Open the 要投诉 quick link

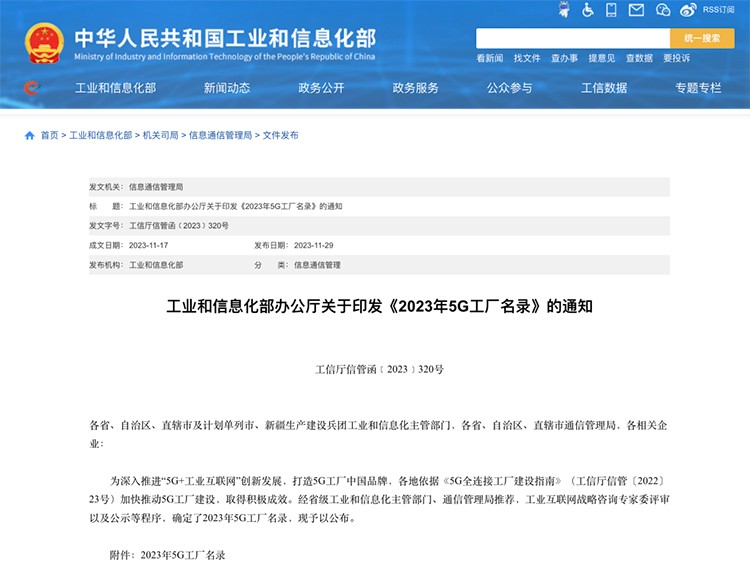point(676,58)
